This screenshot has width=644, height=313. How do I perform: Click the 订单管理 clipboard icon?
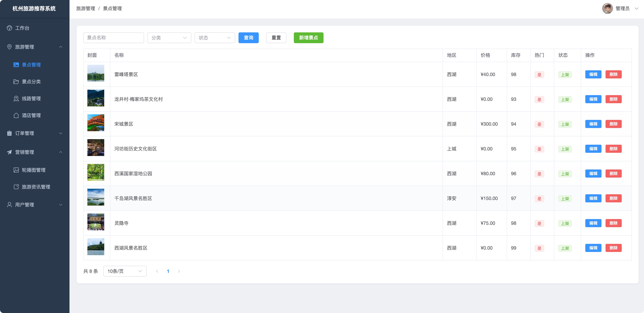pos(9,133)
